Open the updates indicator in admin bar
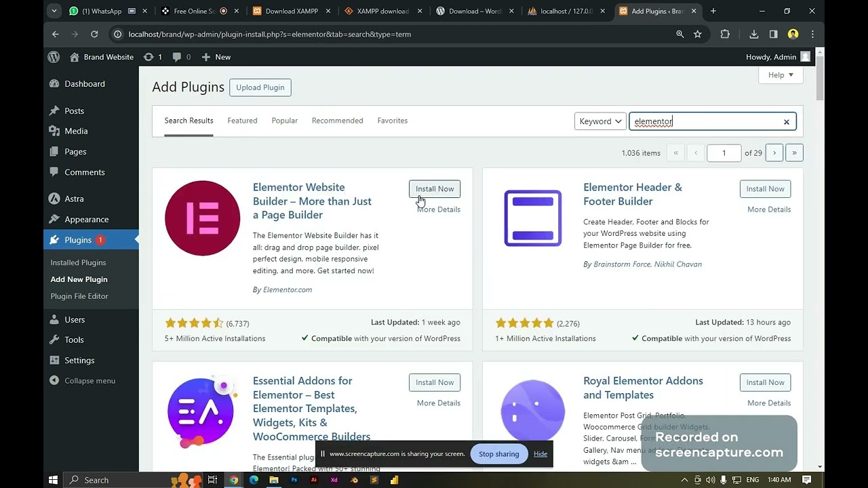This screenshot has width=868, height=488. 153,57
